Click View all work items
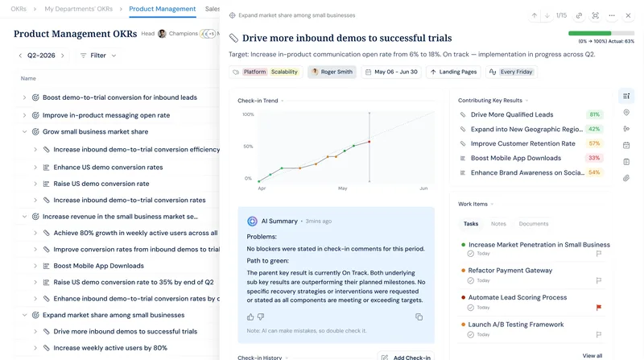The height and width of the screenshot is (360, 644). [x=592, y=355]
